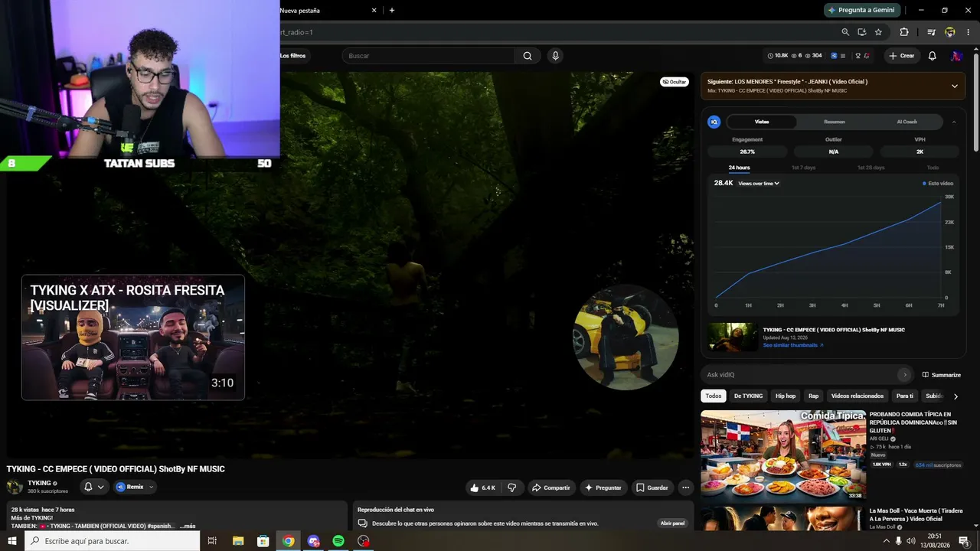The image size is (980, 551).
Task: Toggle the Este video legend in the chart
Action: pyautogui.click(x=938, y=184)
